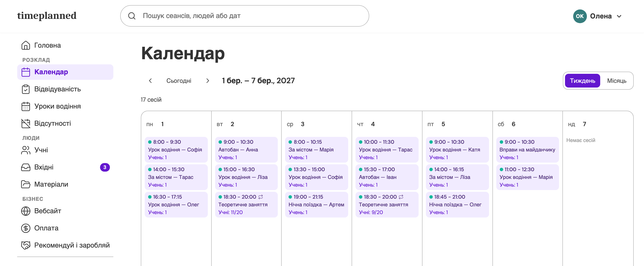Open Friday 9:00 Урок водіння — Катя
The height and width of the screenshot is (266, 644).
click(x=457, y=150)
